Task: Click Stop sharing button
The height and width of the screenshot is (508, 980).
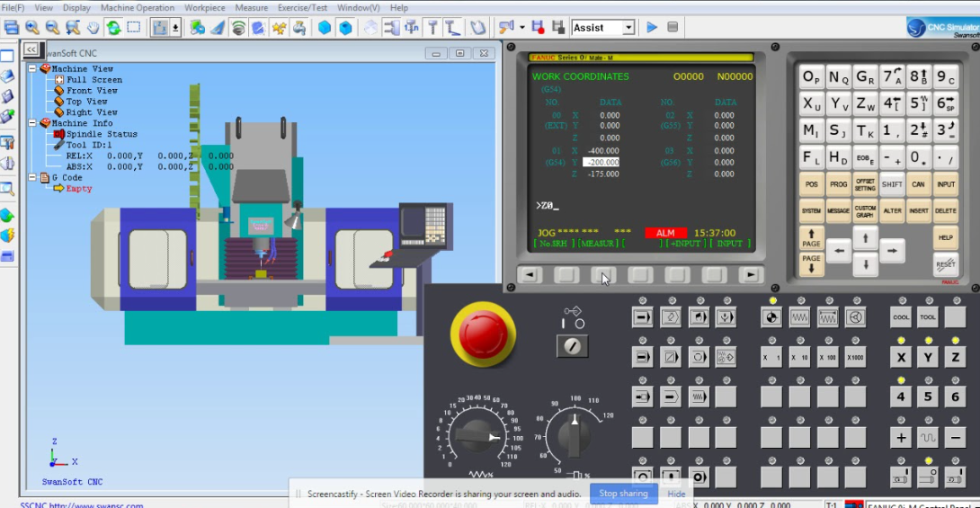Action: [623, 494]
